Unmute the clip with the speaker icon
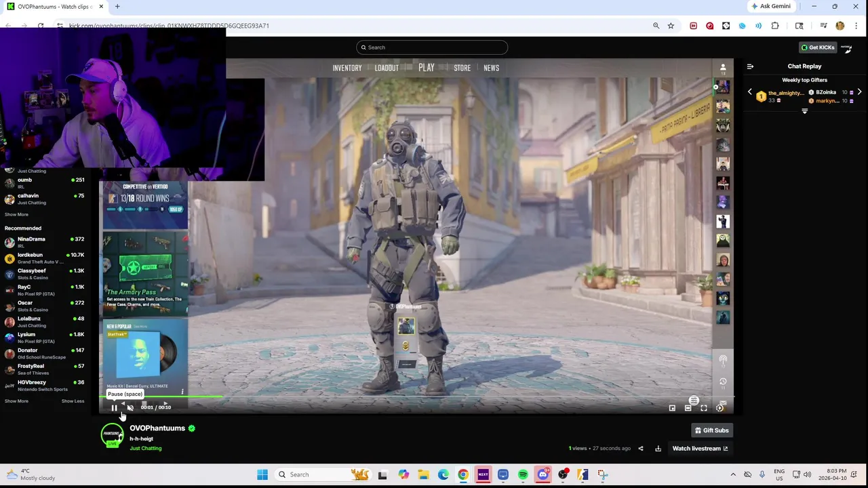 [x=130, y=407]
